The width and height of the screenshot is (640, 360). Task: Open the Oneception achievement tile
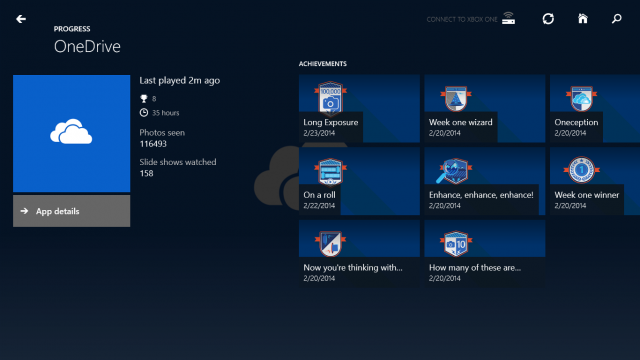[x=595, y=109]
